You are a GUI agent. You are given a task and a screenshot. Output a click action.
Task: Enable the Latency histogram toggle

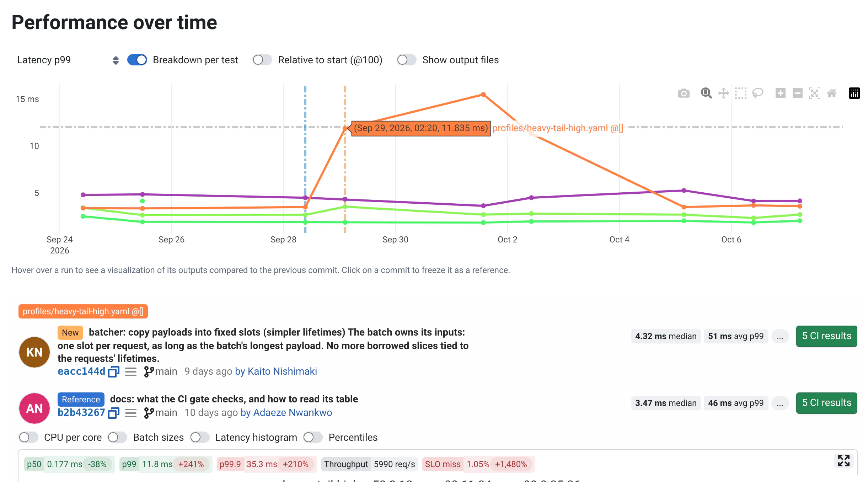coord(200,437)
